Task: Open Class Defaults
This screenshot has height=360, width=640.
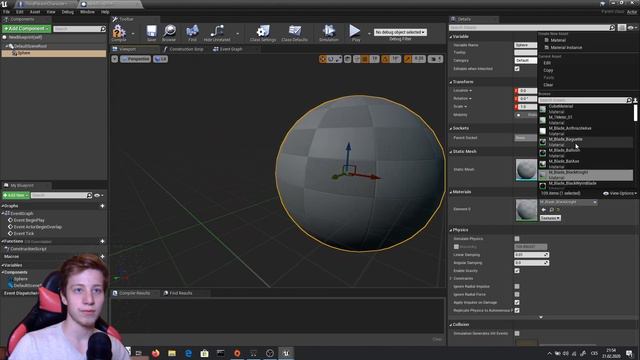Action: point(295,32)
